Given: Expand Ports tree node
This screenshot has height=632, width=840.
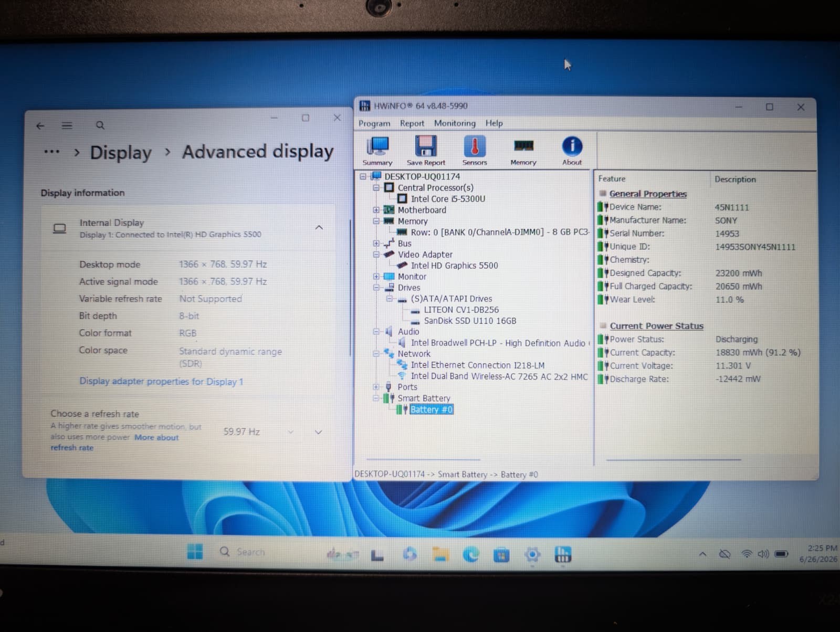Looking at the screenshot, I should click(376, 387).
